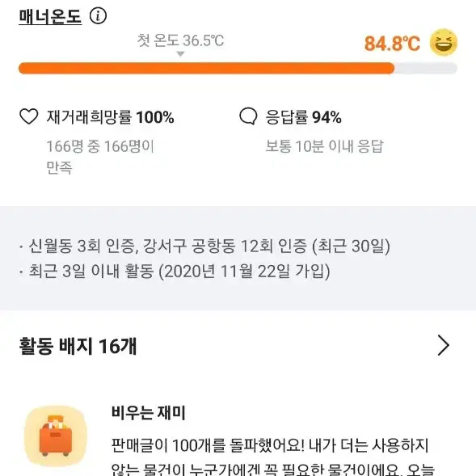Tap the small triangle marker under 첫 온도
Image resolution: width=476 pixels, height=476 pixels.
tap(181, 54)
